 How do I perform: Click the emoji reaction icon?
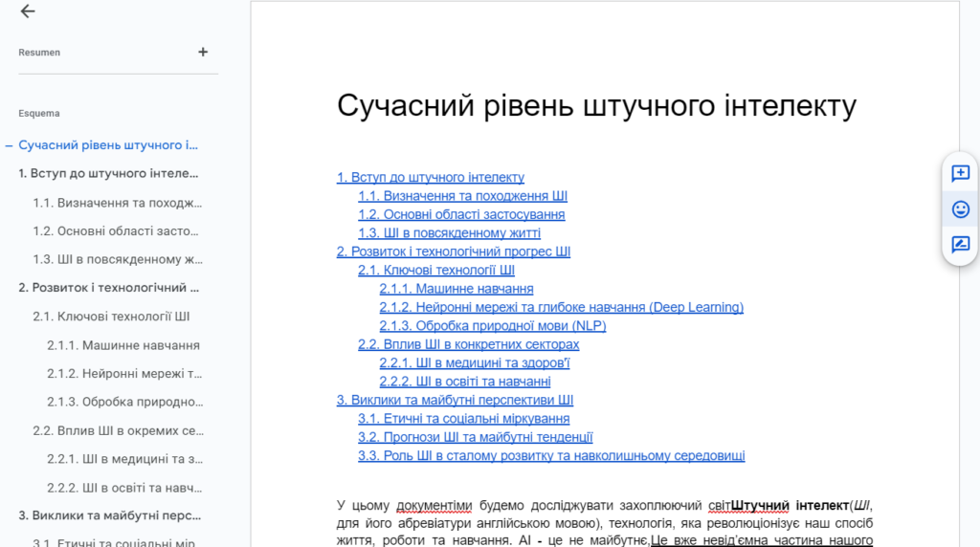(960, 208)
